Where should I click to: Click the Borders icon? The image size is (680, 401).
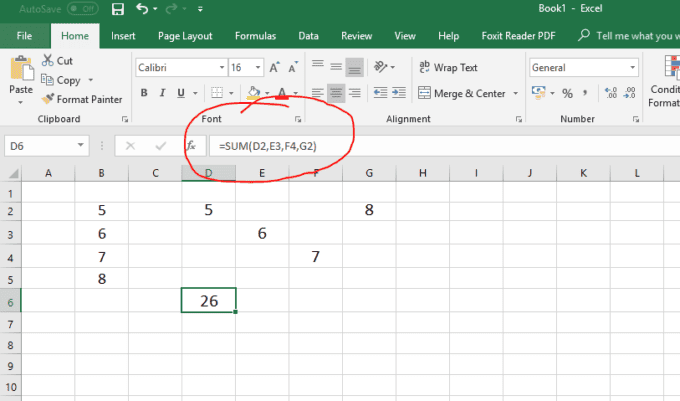(217, 93)
